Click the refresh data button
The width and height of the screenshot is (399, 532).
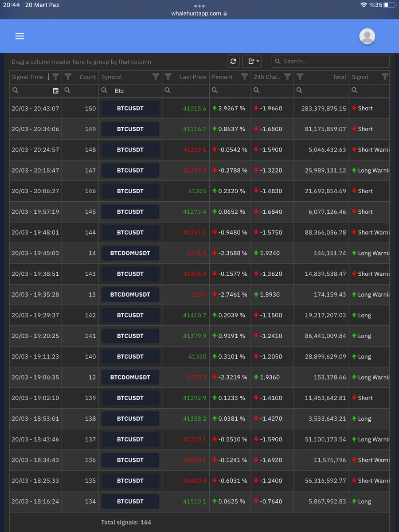click(x=233, y=62)
